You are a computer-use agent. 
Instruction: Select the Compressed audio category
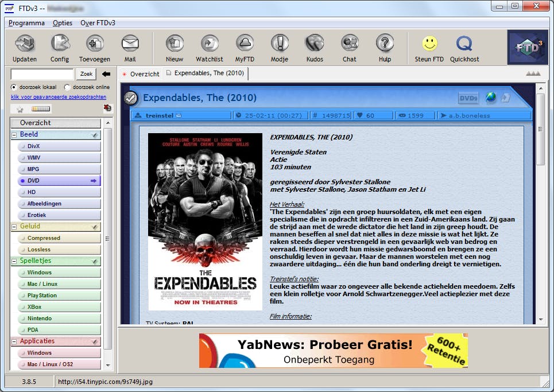click(x=59, y=238)
